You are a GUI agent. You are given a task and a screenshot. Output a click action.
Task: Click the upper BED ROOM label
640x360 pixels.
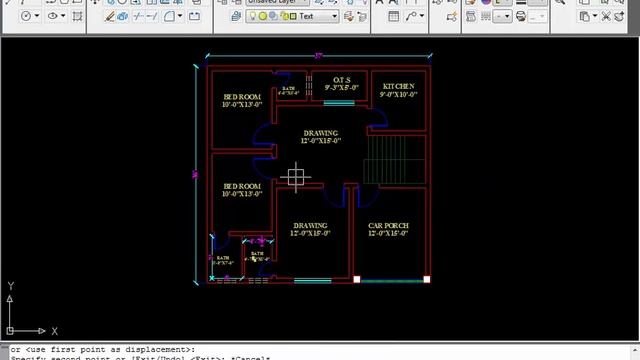tap(242, 97)
